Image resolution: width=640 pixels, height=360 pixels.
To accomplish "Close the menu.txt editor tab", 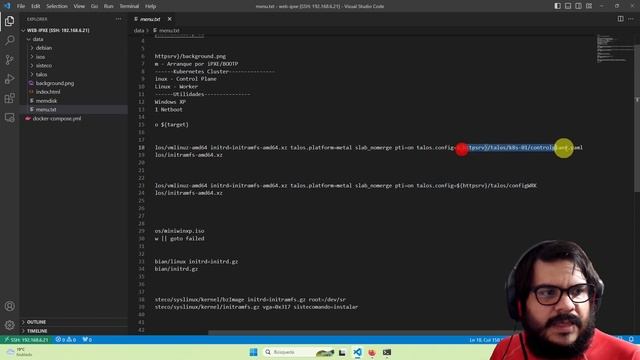I will pyautogui.click(x=169, y=19).
